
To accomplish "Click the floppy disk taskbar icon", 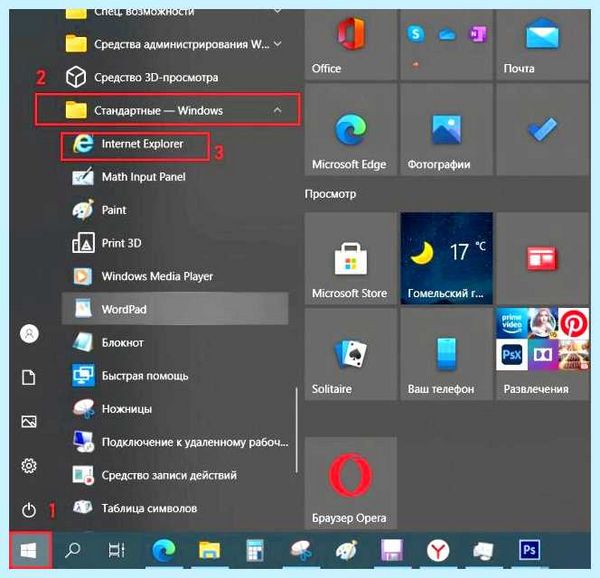I will tap(391, 550).
